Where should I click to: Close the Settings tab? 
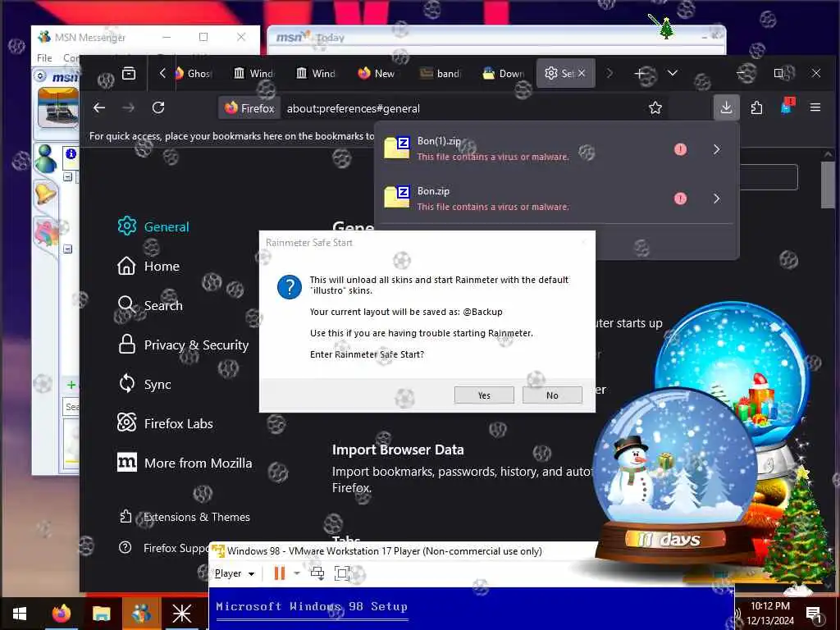(x=582, y=73)
